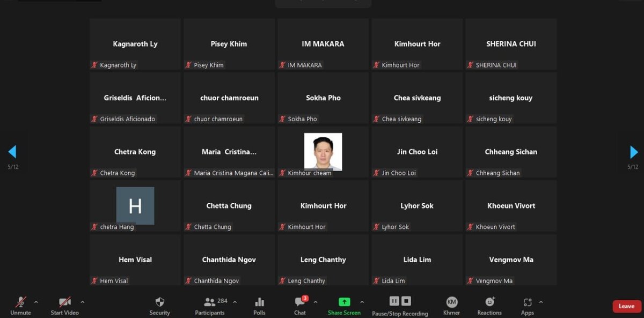
Task: Open the Polls chart icon
Action: [259, 302]
